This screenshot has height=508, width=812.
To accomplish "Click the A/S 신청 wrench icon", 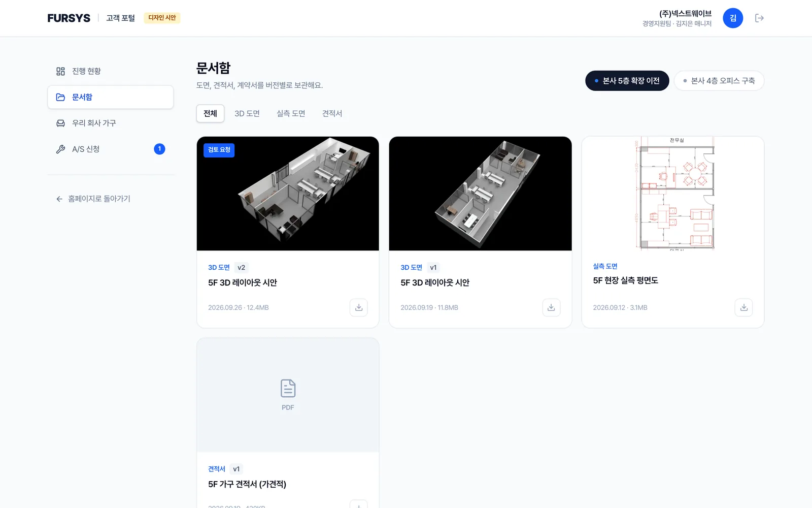I will pos(60,149).
